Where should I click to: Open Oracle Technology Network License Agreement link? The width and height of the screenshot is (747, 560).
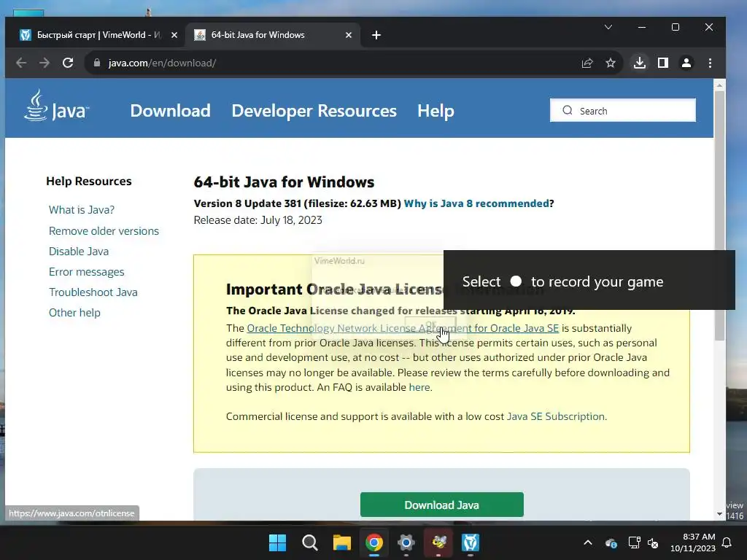tap(403, 328)
